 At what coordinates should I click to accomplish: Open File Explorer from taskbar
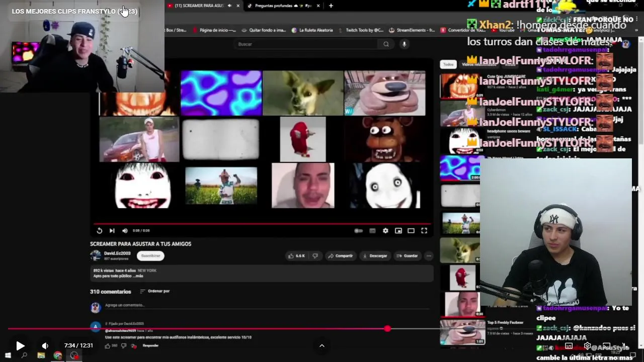coord(41,356)
